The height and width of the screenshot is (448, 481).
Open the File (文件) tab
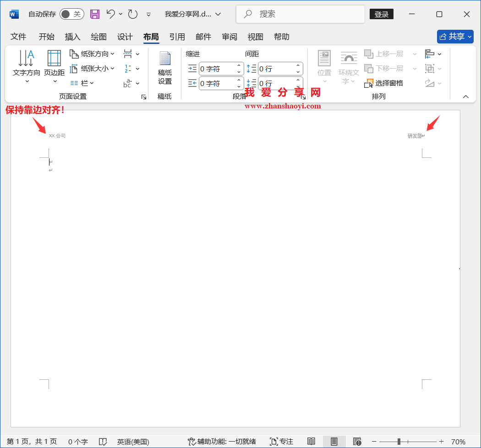[18, 37]
